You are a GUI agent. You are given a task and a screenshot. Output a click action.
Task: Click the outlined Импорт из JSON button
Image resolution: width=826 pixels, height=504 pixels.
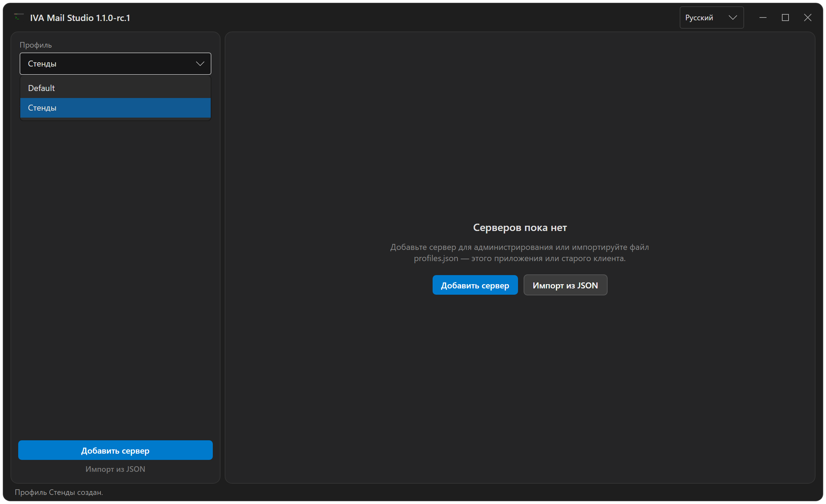pyautogui.click(x=565, y=285)
